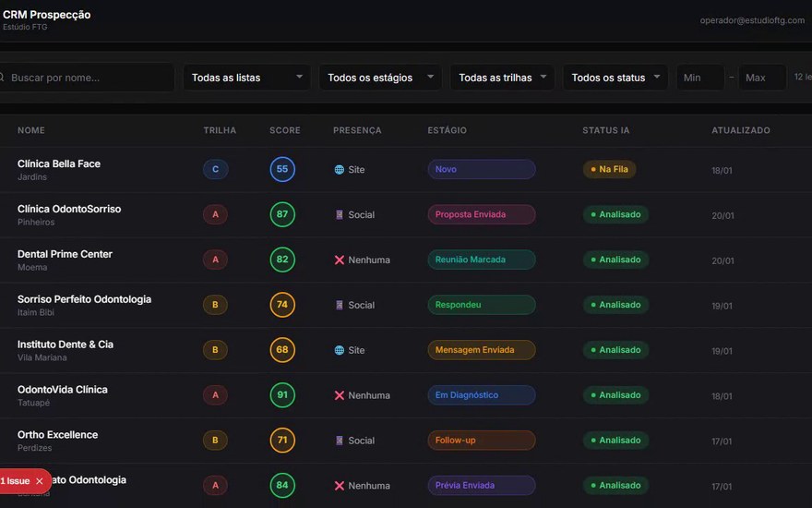Click the red X Nenhuma icon for Dental Prime Center

click(340, 260)
